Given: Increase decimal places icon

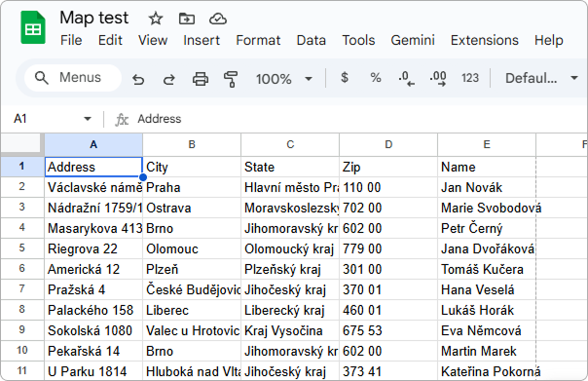Looking at the screenshot, I should pos(438,79).
